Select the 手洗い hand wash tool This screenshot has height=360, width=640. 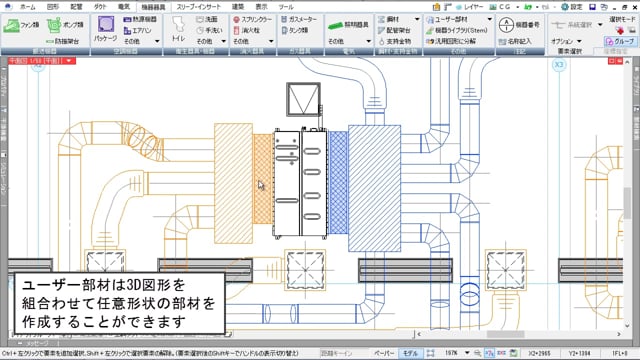click(x=209, y=30)
